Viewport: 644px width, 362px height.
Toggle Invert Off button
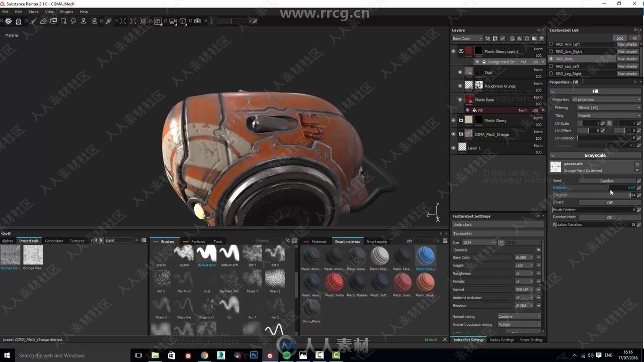[610, 202]
